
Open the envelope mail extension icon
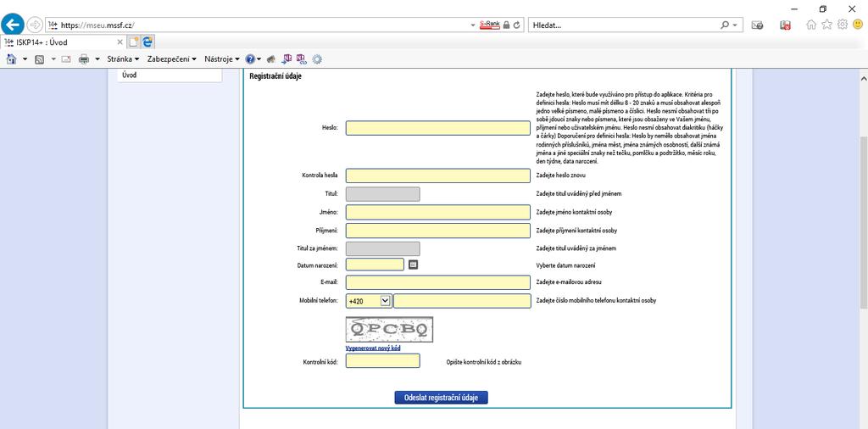(x=757, y=25)
